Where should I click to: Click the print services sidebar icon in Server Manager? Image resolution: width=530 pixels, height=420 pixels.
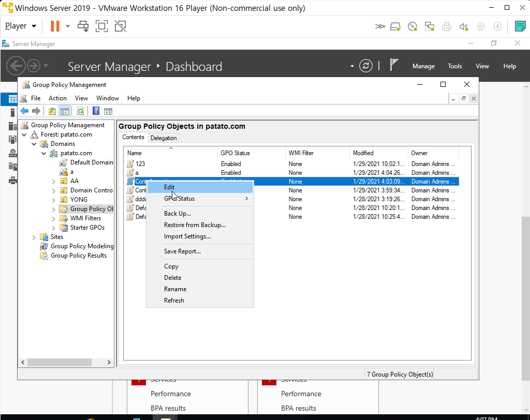(13, 180)
